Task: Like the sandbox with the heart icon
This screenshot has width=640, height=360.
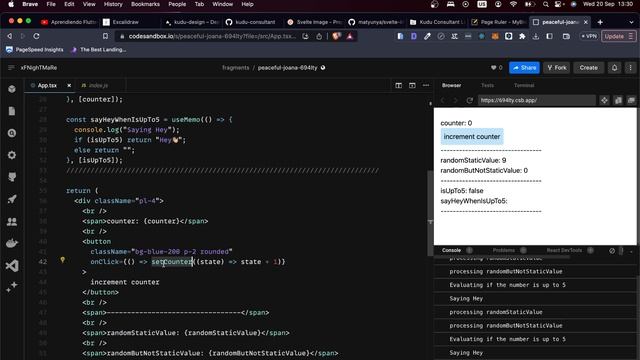Action: [493, 68]
